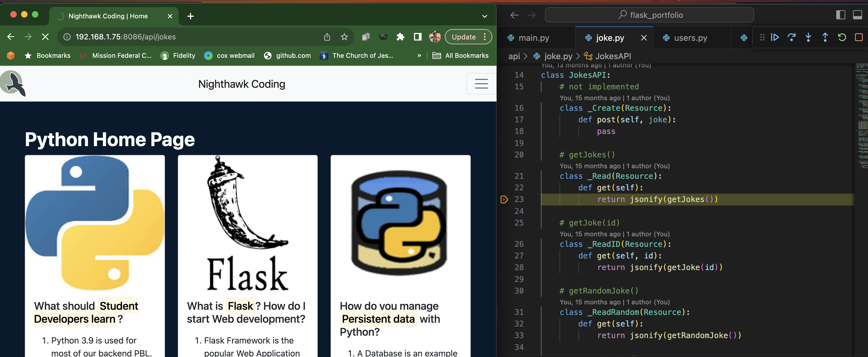Open Chrome three-dot menu
This screenshot has width=868, height=357.
485,37
